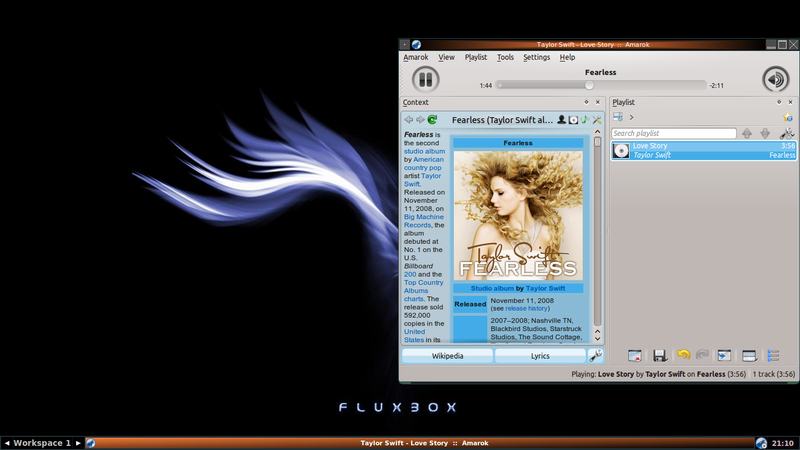This screenshot has height=450, width=800.
Task: Click the Amarok system tray icon
Action: click(761, 443)
